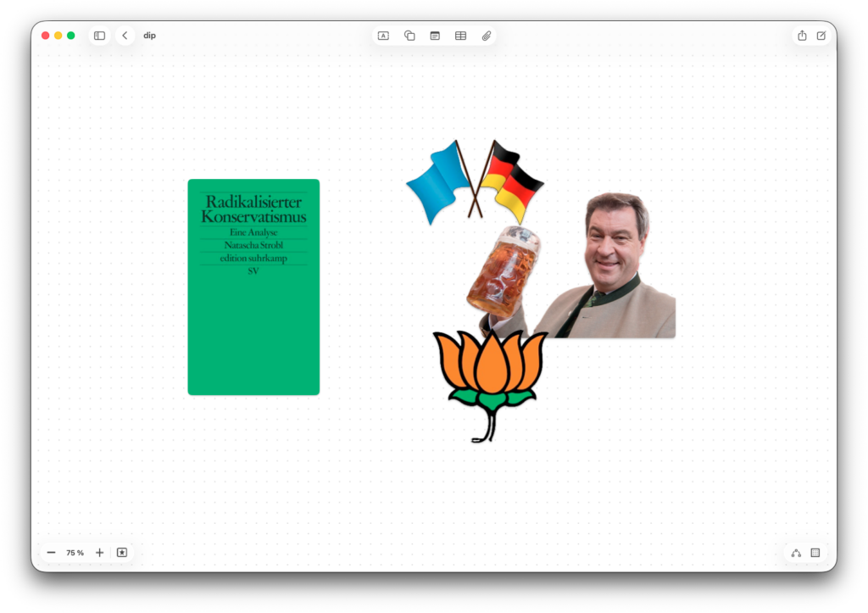This screenshot has width=868, height=613.
Task: Zoom in with the plus button
Action: click(x=99, y=553)
